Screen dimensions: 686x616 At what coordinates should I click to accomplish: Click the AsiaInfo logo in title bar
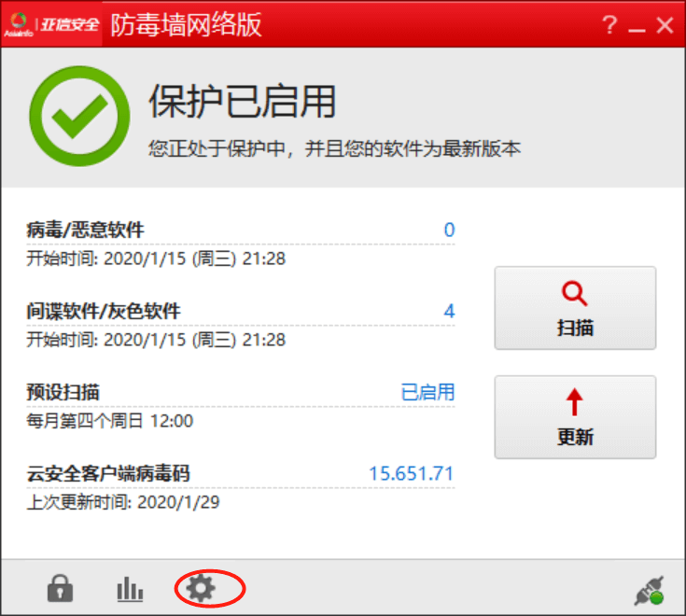coord(51,24)
